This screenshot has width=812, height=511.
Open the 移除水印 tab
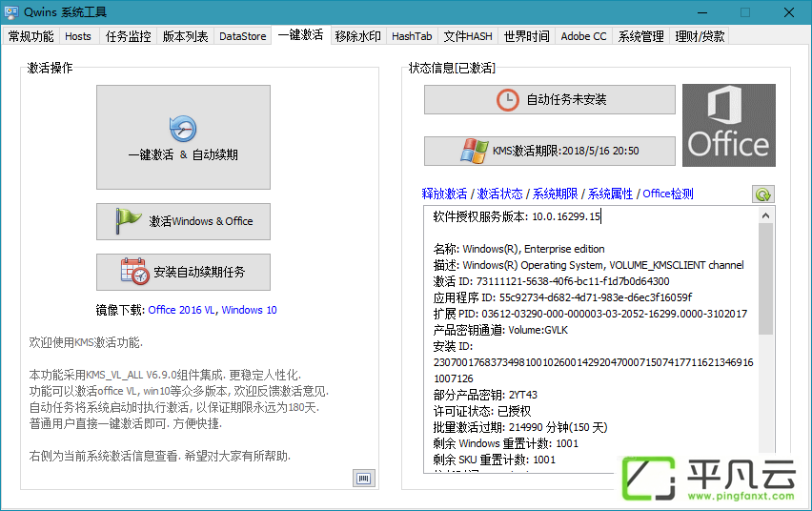click(x=357, y=36)
